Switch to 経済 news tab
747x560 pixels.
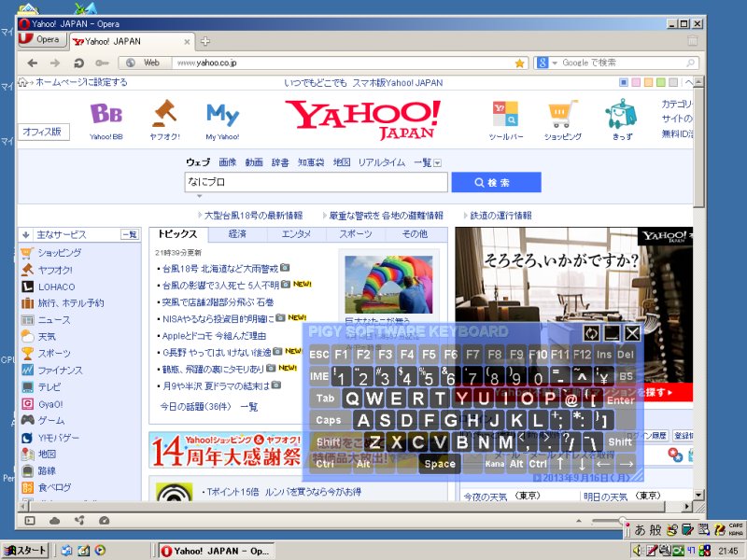click(237, 234)
